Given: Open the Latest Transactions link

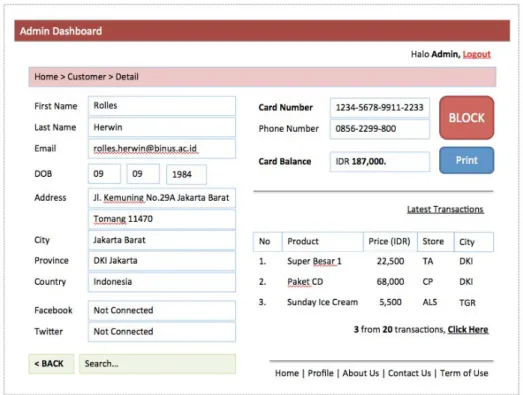Looking at the screenshot, I should [x=445, y=209].
